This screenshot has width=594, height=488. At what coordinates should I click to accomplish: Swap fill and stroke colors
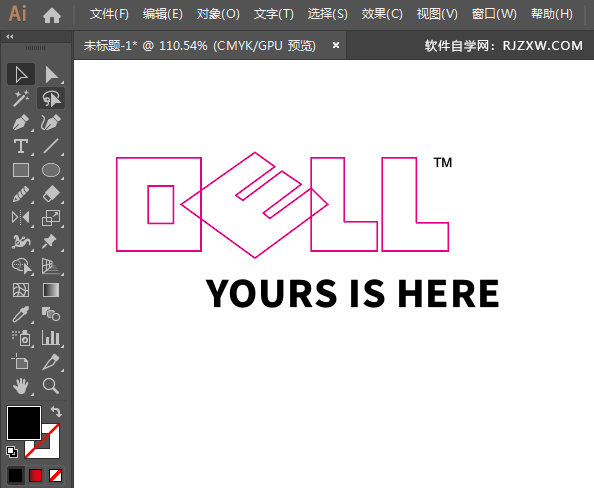tap(56, 411)
